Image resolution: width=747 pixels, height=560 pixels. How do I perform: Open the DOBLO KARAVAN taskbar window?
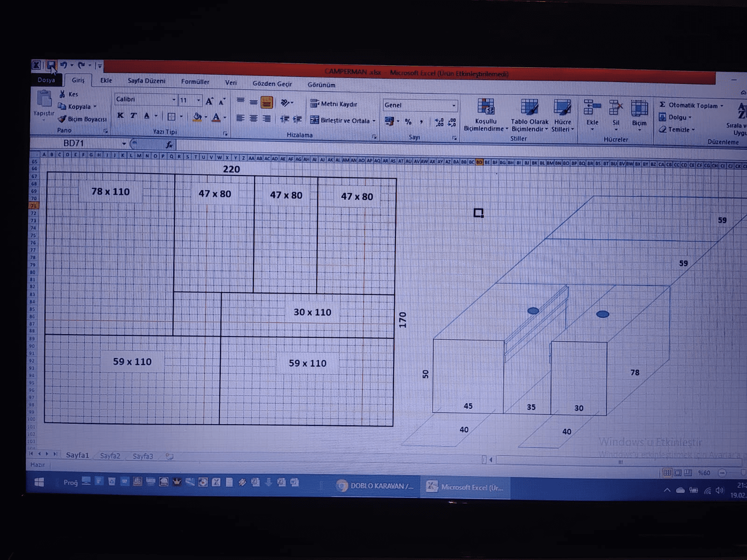click(x=376, y=486)
